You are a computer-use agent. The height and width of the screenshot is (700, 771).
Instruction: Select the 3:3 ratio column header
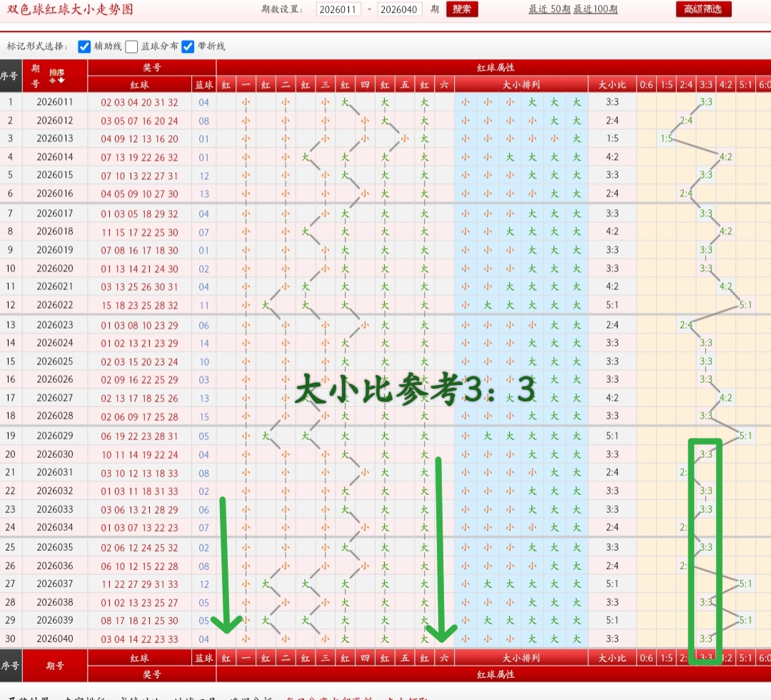click(x=705, y=84)
